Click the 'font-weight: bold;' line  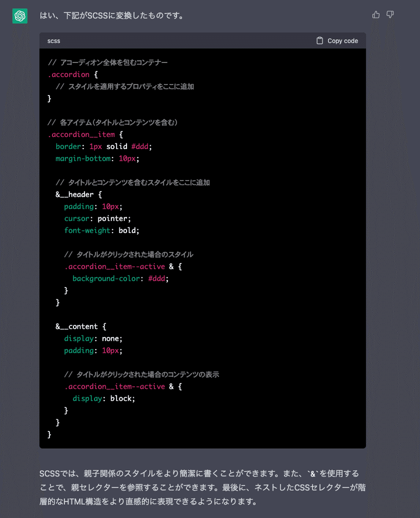[102, 230]
